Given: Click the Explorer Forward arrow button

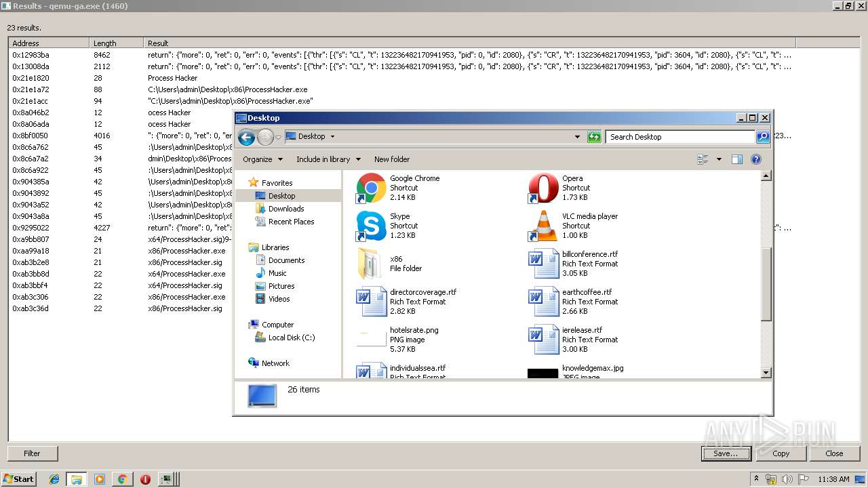Looking at the screenshot, I should [266, 137].
